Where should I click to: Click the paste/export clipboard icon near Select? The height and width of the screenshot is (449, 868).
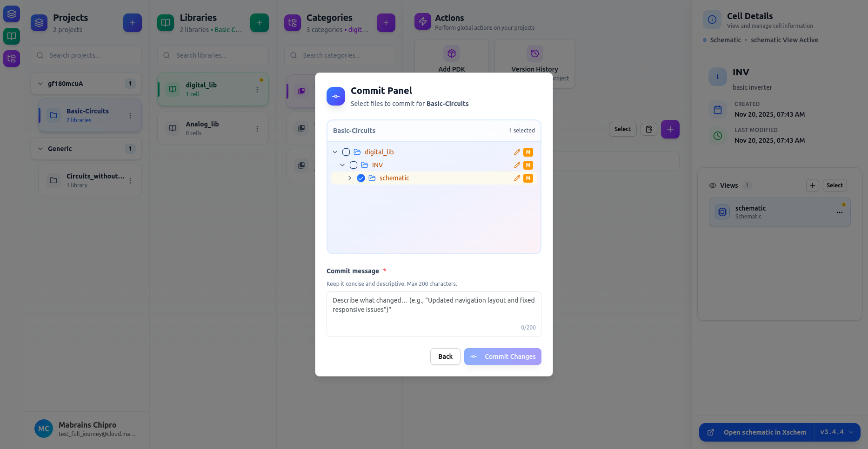click(x=648, y=129)
